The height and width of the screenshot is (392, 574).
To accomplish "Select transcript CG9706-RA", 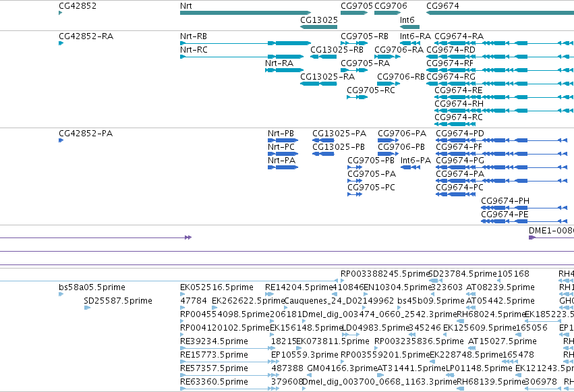I will pyautogui.click(x=387, y=57).
